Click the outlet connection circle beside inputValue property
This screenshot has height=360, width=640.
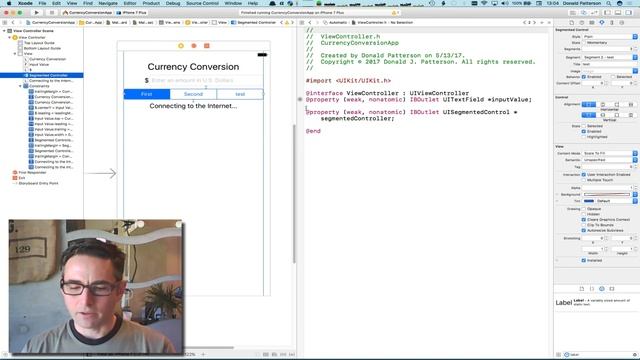click(300, 99)
